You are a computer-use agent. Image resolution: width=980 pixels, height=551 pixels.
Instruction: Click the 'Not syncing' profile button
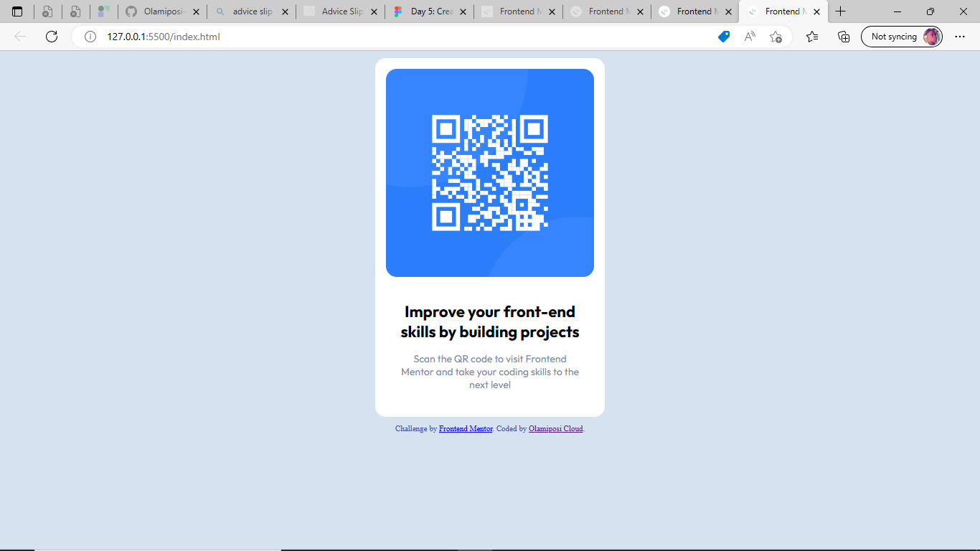tap(902, 37)
